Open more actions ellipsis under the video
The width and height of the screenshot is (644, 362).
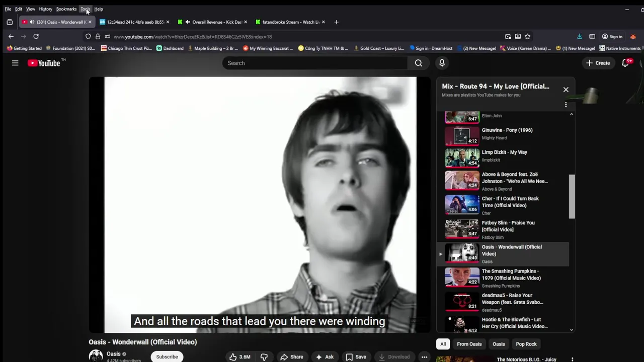click(425, 357)
